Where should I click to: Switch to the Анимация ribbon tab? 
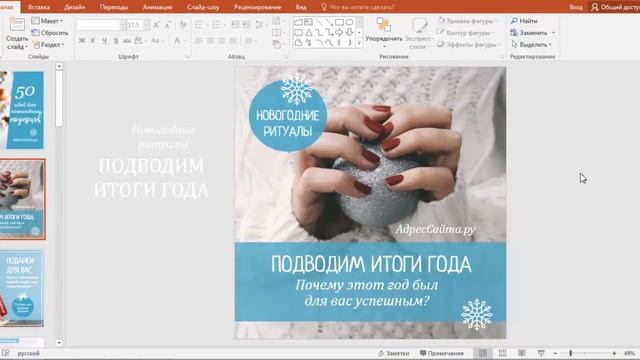click(157, 7)
